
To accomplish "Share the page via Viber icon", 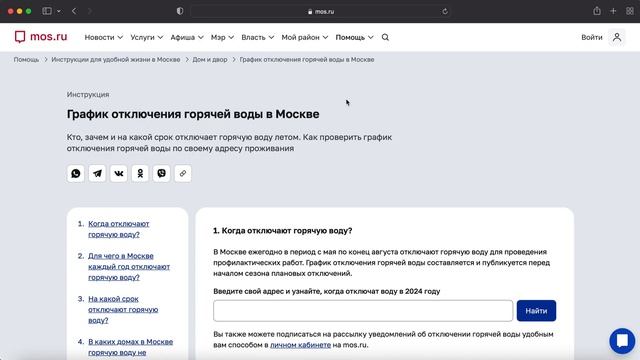I will point(161,173).
